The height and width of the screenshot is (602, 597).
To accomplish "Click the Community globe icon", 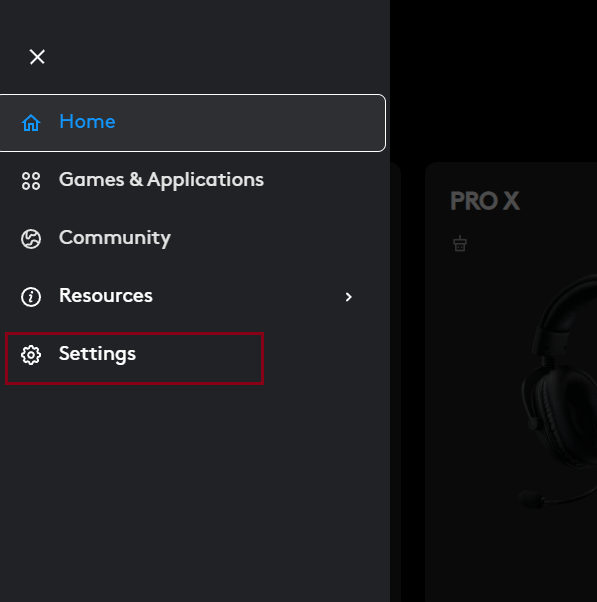I will click(31, 239).
